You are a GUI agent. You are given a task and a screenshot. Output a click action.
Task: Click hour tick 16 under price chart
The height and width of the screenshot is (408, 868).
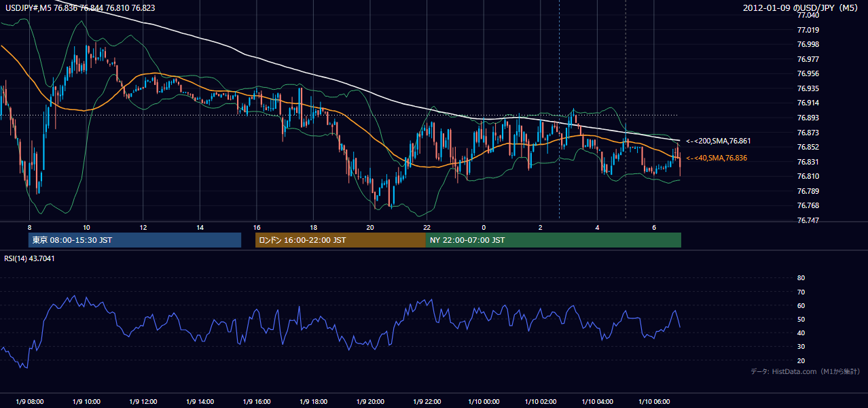click(x=257, y=226)
